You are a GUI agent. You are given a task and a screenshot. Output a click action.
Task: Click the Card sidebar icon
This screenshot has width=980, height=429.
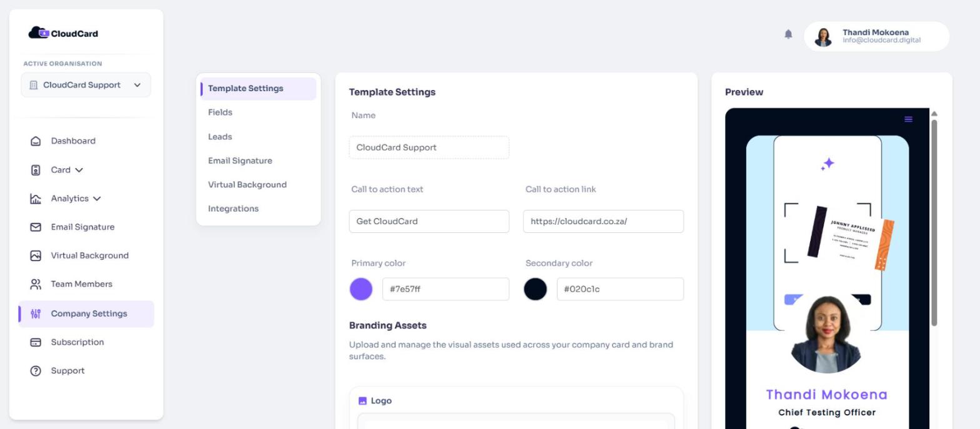(x=36, y=170)
